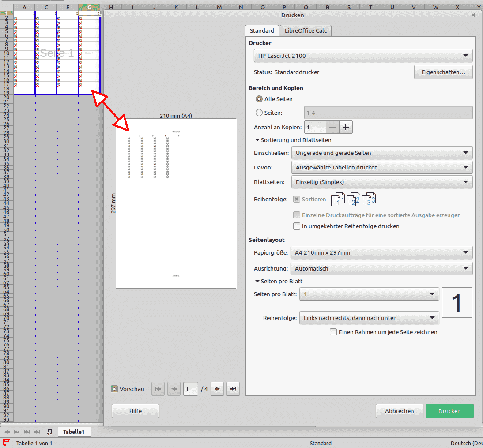Go to first preview page
The height and width of the screenshot is (448, 483).
click(158, 389)
